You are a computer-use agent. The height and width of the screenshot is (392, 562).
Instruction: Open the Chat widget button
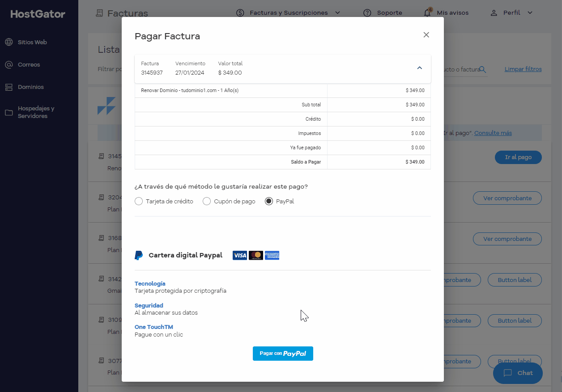point(518,373)
